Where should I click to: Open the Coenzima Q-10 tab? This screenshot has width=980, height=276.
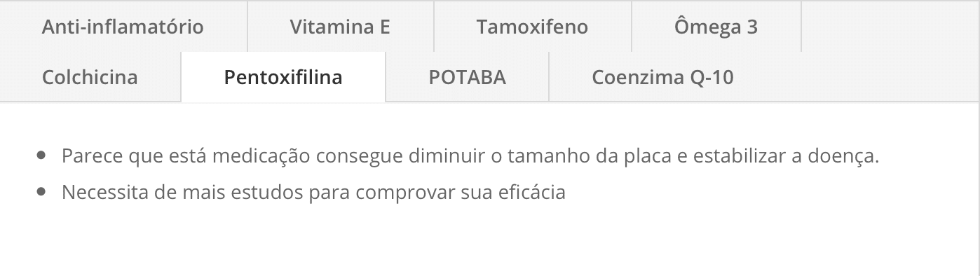(662, 76)
